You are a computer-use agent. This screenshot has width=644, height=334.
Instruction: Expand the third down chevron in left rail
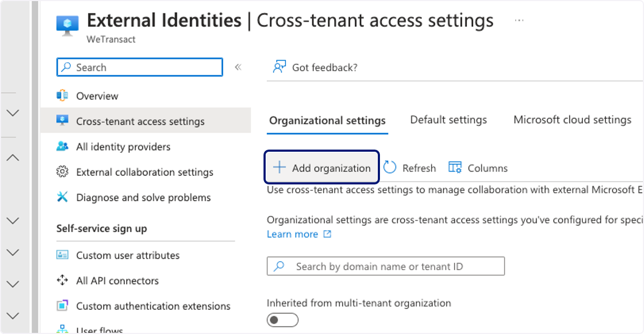click(x=13, y=252)
